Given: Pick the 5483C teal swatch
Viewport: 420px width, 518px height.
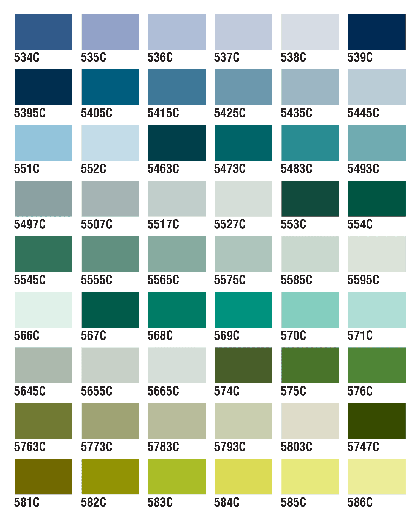Looking at the screenshot, I should tap(310, 143).
